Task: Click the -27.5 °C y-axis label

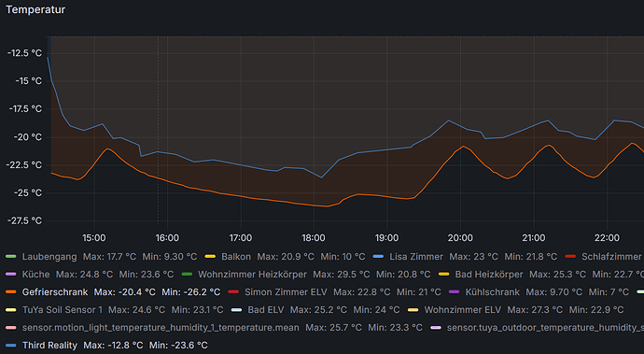Action: 24,220
